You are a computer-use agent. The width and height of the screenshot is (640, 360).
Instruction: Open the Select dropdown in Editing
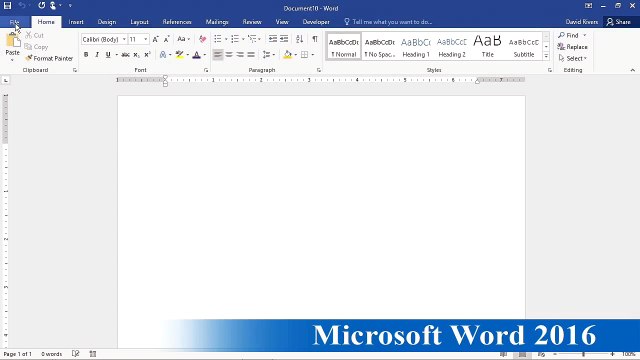pyautogui.click(x=573, y=58)
